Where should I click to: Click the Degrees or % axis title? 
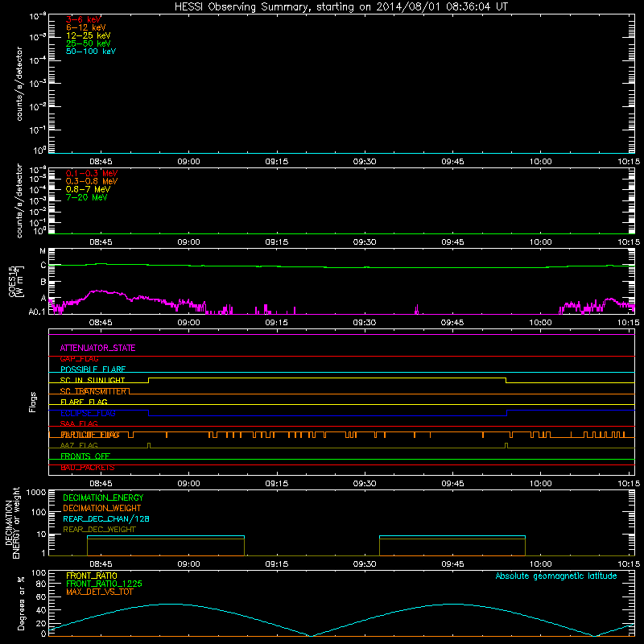pos(21,603)
